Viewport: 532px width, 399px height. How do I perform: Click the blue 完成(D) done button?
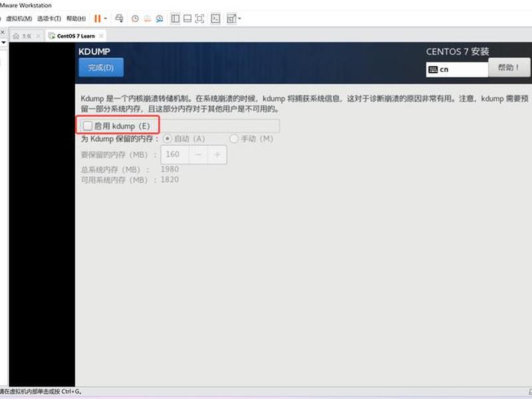[101, 68]
